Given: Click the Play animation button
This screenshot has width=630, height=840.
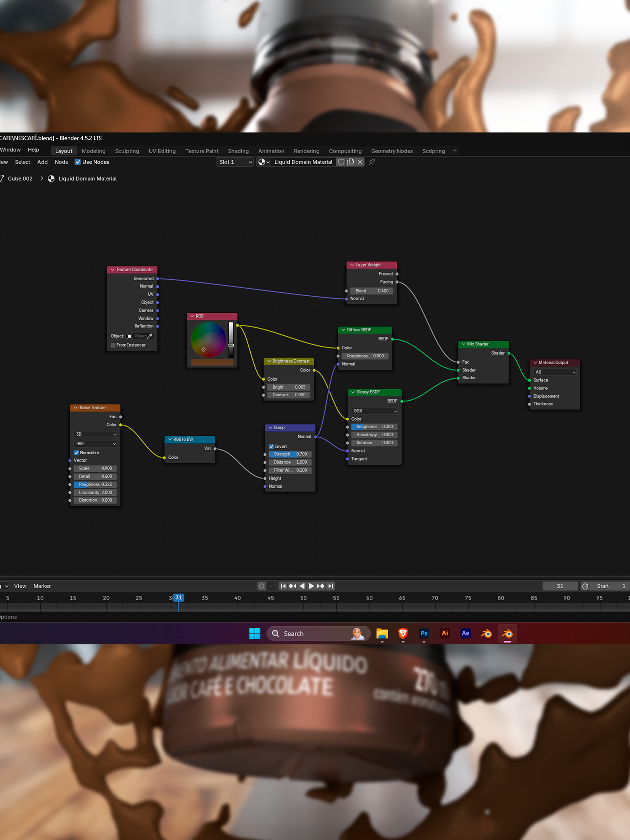Looking at the screenshot, I should tap(311, 586).
